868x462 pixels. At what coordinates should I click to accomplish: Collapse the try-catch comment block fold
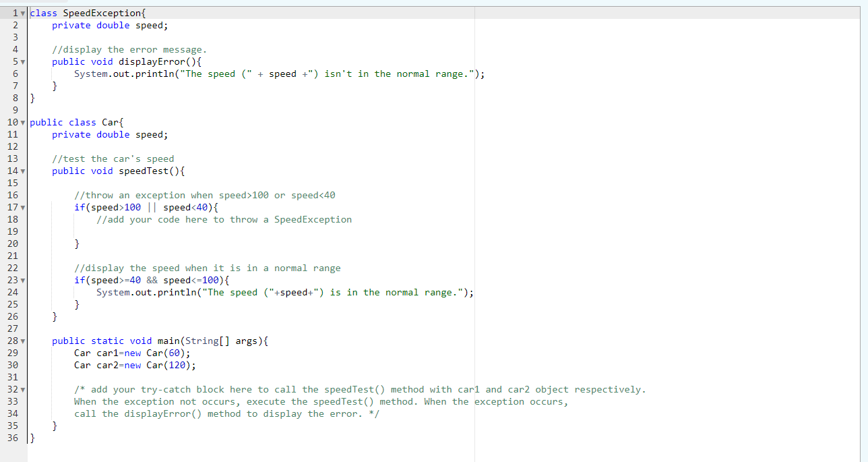tap(24, 389)
